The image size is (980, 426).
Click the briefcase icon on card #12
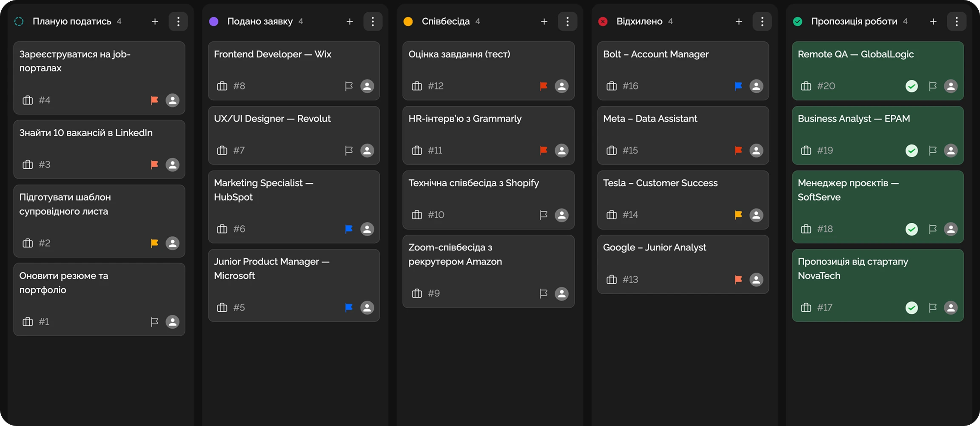(x=417, y=86)
